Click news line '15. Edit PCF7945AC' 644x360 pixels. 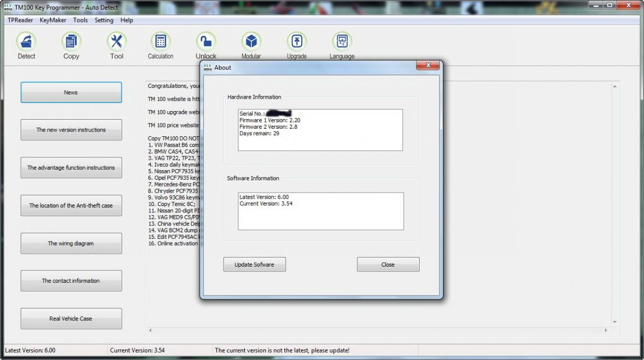pos(174,237)
